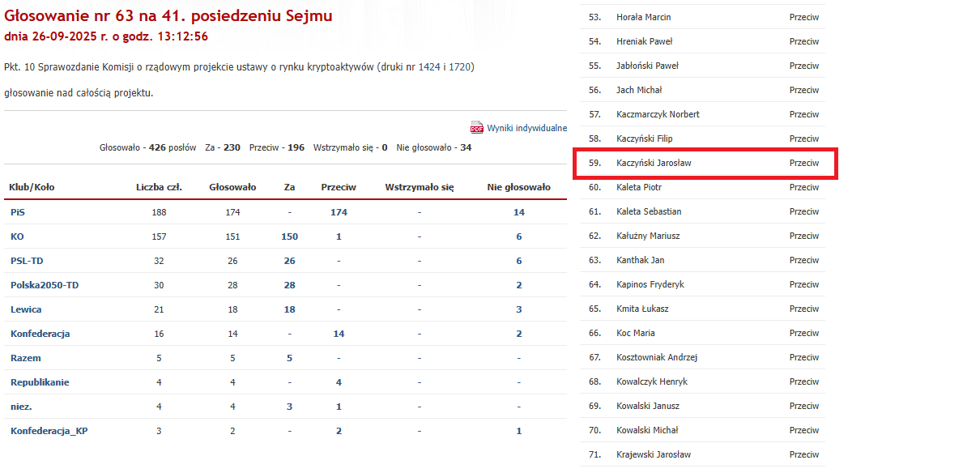Select the PiS club link
Image resolution: width=980 pixels, height=473 pixels.
pos(18,212)
